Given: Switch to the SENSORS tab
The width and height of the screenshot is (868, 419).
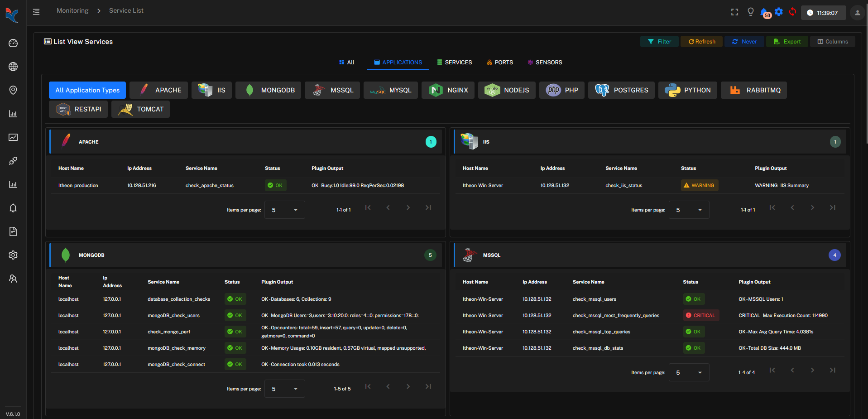Looking at the screenshot, I should [x=545, y=63].
